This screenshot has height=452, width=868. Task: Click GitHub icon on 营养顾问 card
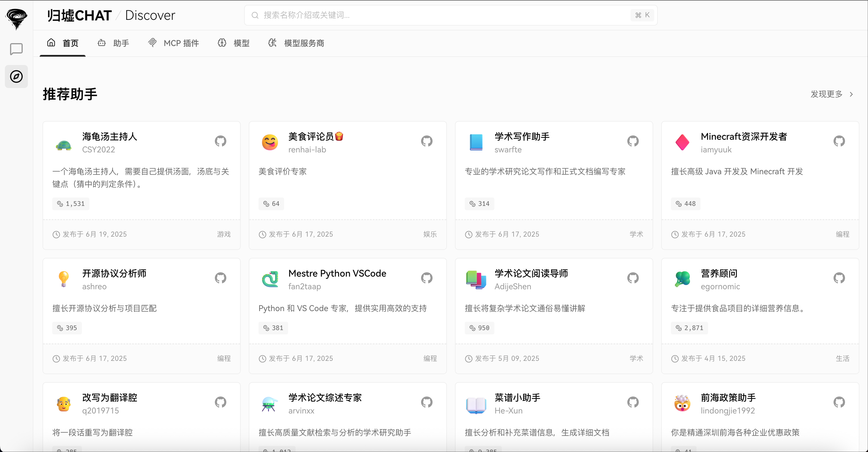839,278
